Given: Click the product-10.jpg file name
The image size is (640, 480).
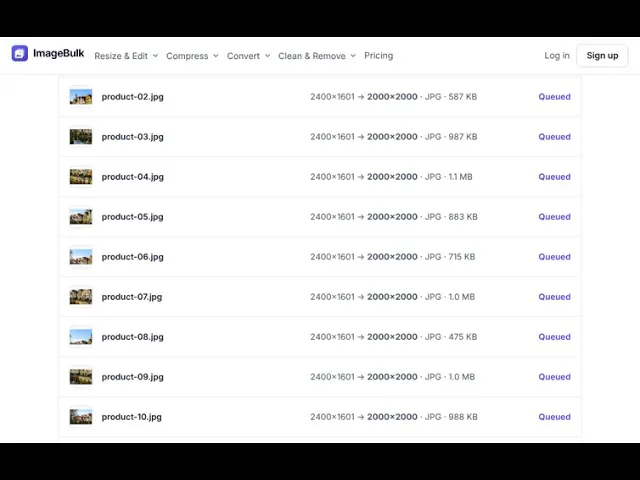Looking at the screenshot, I should click(131, 417).
